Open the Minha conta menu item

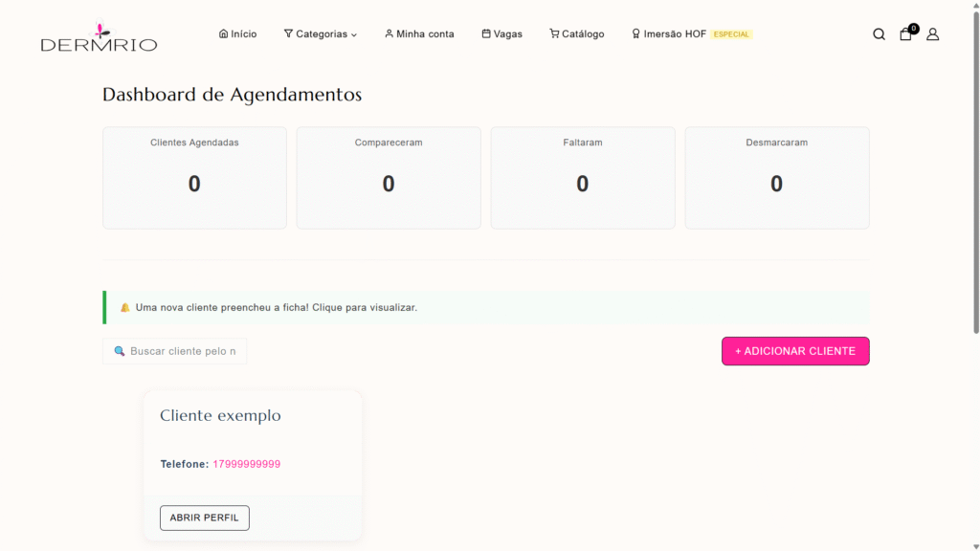(x=419, y=33)
